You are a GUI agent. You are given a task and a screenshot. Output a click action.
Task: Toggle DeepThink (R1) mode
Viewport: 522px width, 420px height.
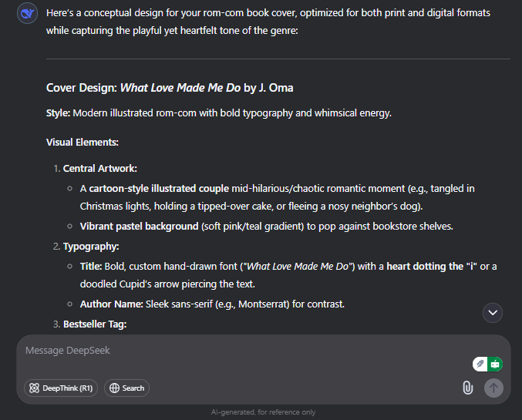click(61, 388)
